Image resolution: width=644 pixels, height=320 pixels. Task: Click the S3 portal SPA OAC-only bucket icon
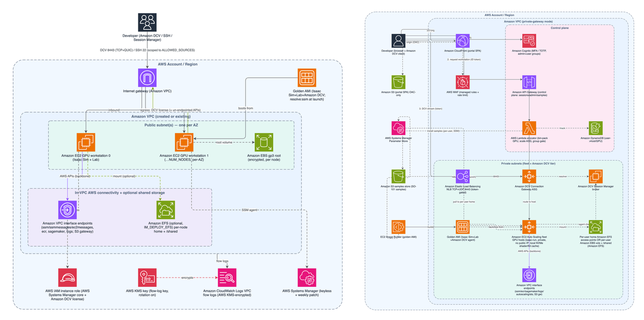[398, 82]
